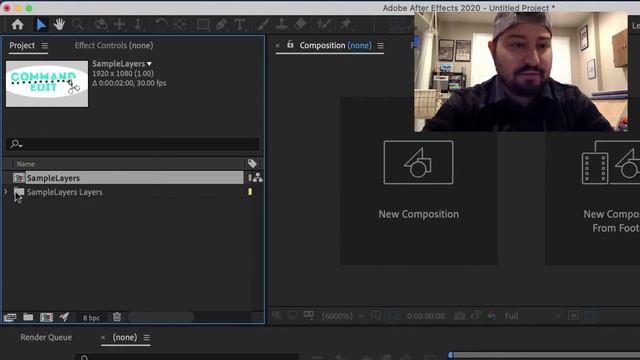
Task: Open Interpret Footage button in Project panel
Action: pos(10,317)
